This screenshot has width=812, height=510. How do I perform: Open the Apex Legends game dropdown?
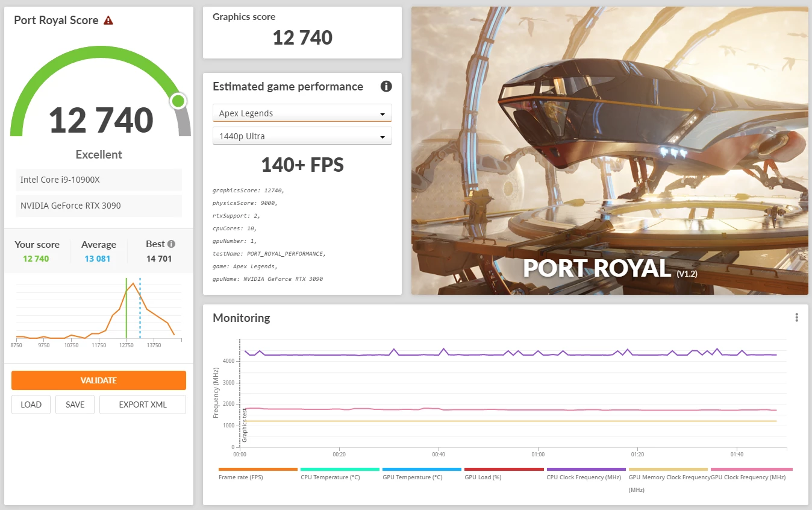point(302,113)
